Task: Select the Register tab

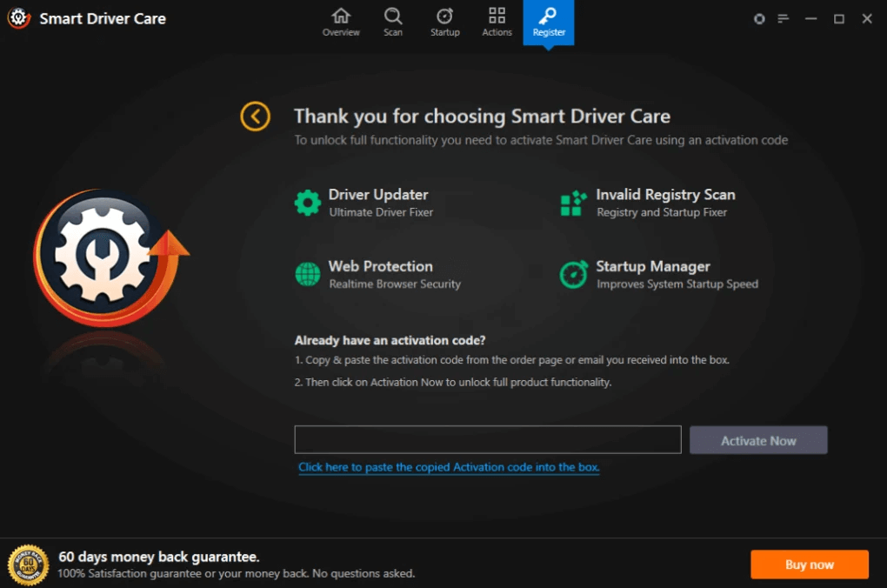Action: pos(549,23)
